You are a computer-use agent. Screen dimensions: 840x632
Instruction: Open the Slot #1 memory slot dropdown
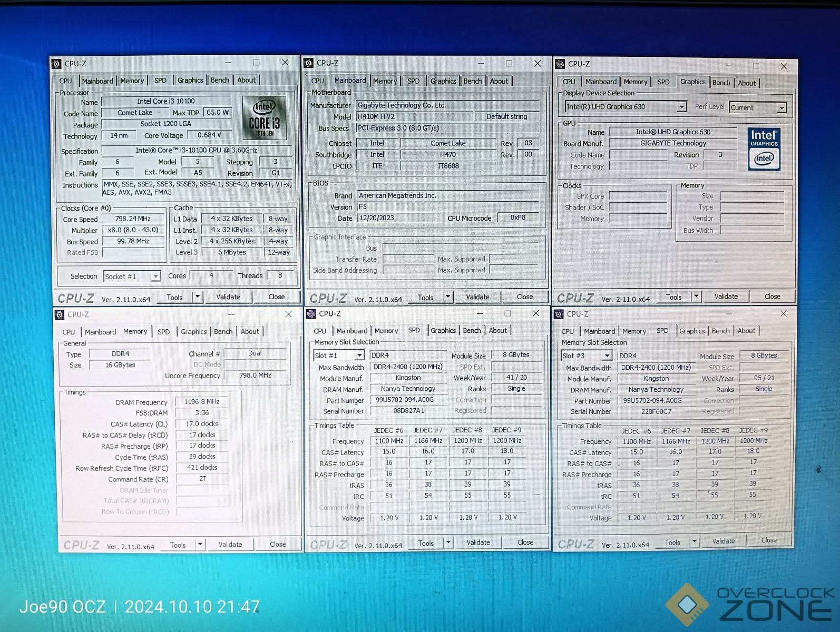(x=359, y=355)
